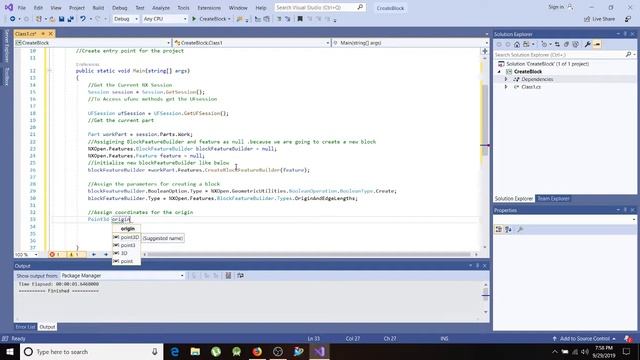Expand the Dependencies tree node
Image resolution: width=640 pixels, height=360 pixels.
coord(506,79)
